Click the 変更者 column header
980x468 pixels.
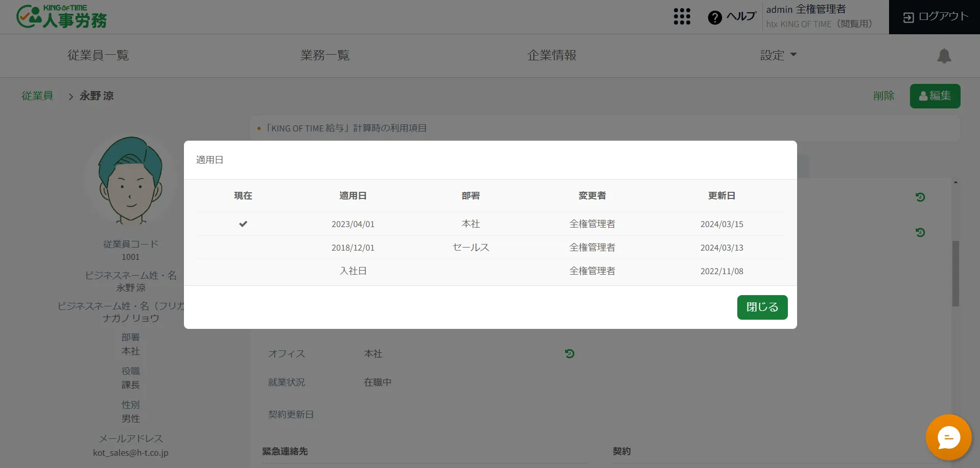click(592, 195)
